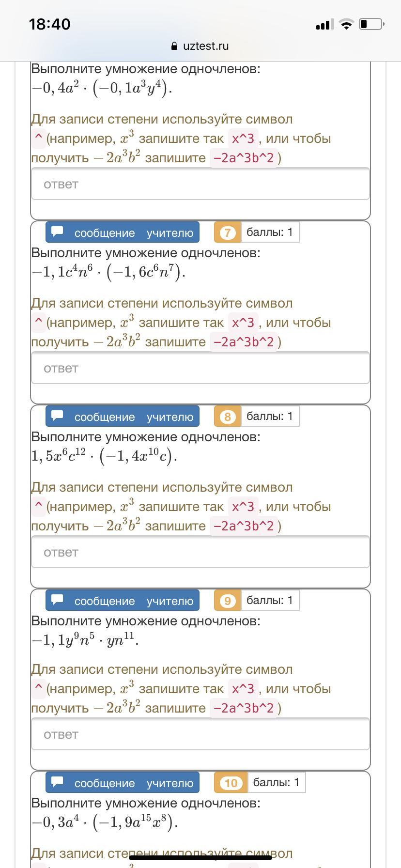Focus the answer field for question 8
This screenshot has width=401, height=868.
coord(200,552)
